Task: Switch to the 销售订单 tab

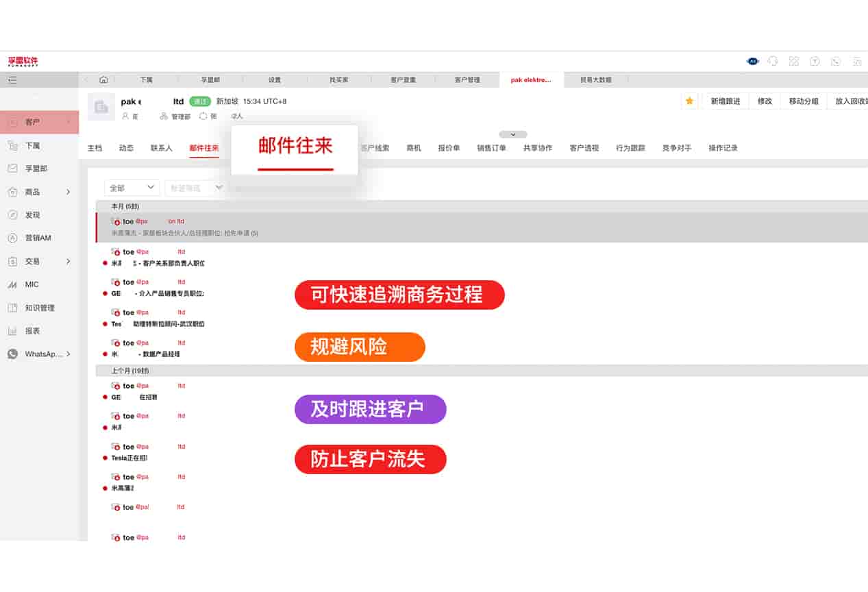Action: (491, 148)
